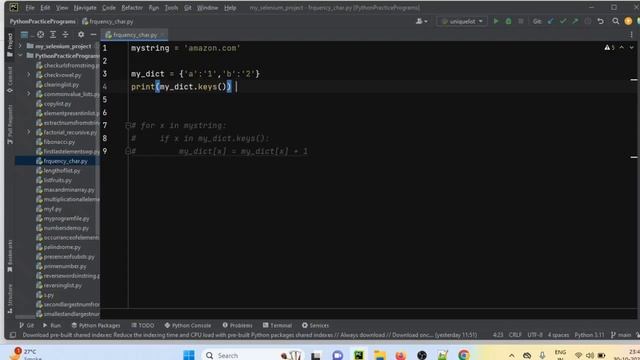Click the warnings indicator in editor
The width and height of the screenshot is (640, 360).
(x=609, y=48)
